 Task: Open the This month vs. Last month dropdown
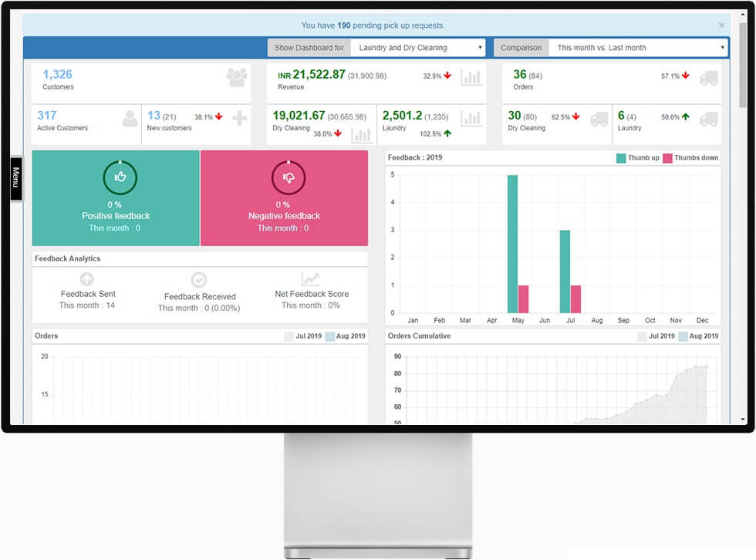[638, 48]
